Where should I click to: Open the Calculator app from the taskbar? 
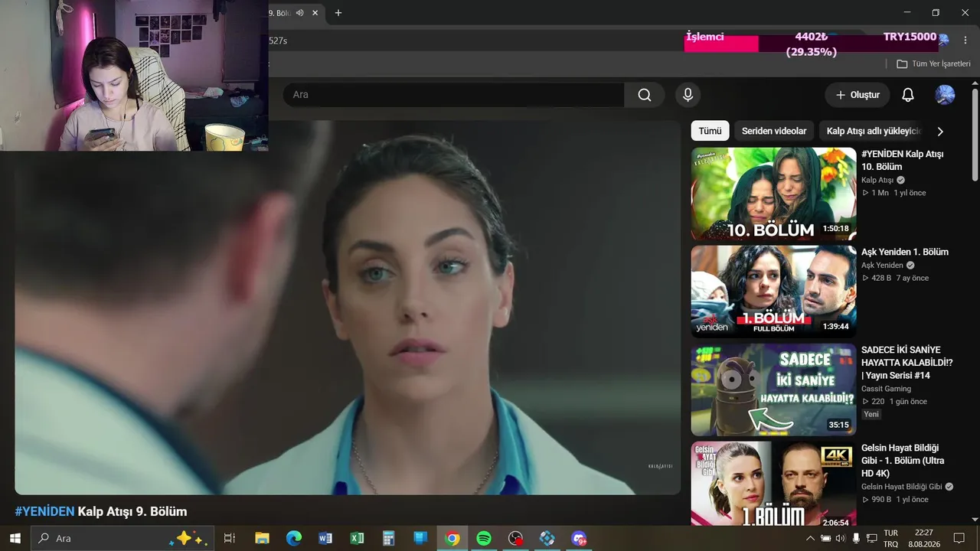coord(389,538)
